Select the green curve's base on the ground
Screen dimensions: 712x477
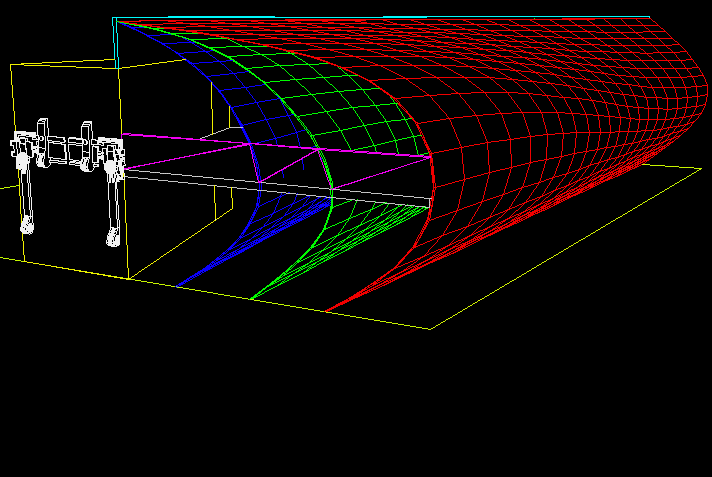(x=252, y=298)
